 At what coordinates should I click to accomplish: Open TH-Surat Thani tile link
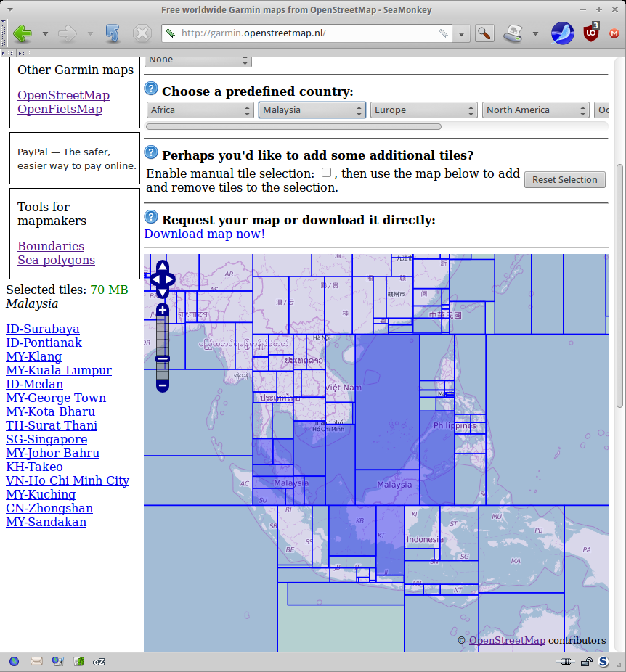[x=52, y=425]
